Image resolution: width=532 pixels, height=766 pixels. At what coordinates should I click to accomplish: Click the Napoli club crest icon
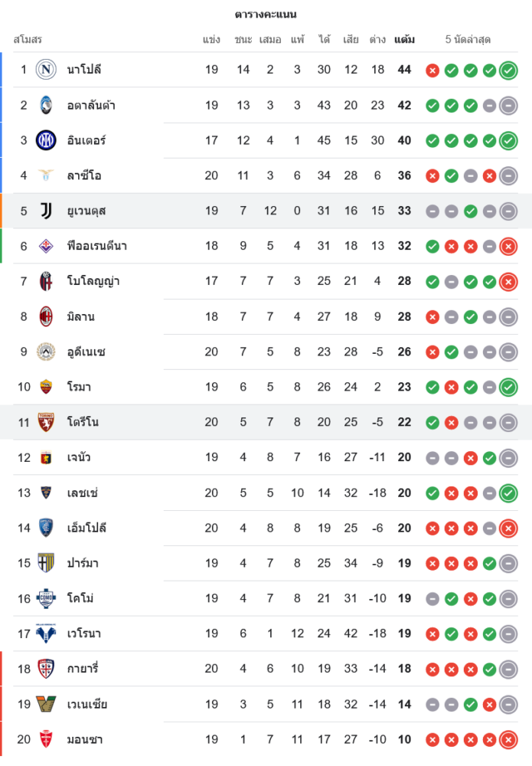[47, 70]
